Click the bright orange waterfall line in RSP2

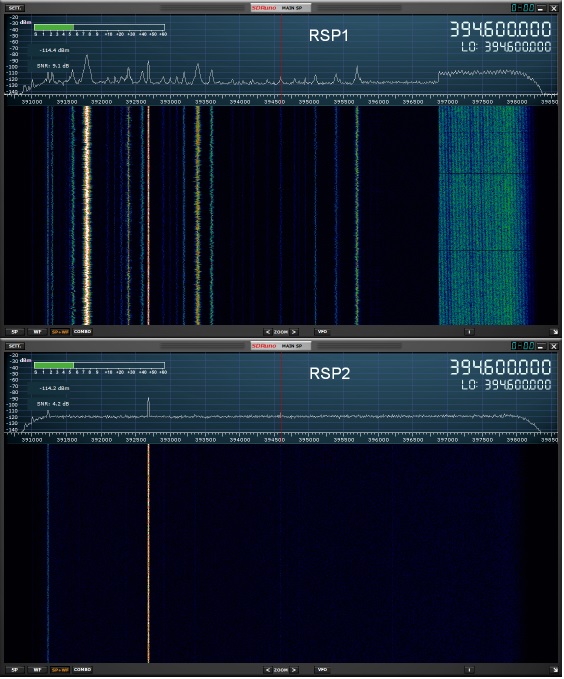pos(149,553)
